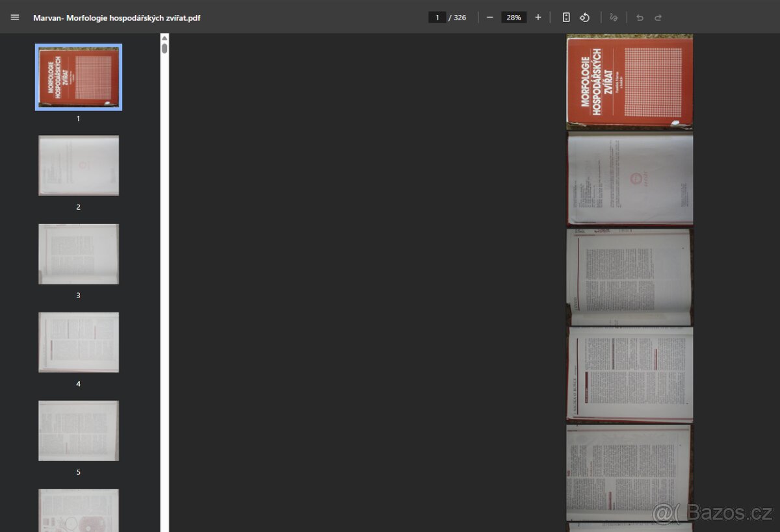Click the red book cover page
This screenshot has height=532, width=780.
pos(629,82)
